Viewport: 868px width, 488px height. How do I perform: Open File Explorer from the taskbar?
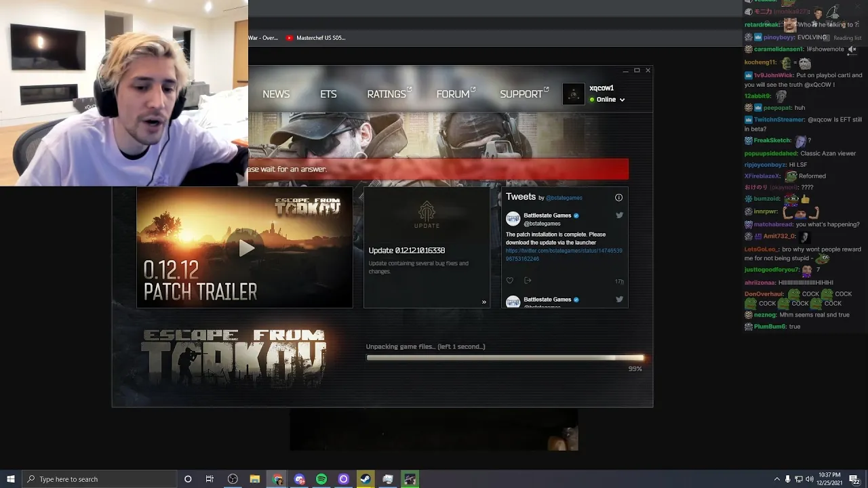(x=255, y=479)
